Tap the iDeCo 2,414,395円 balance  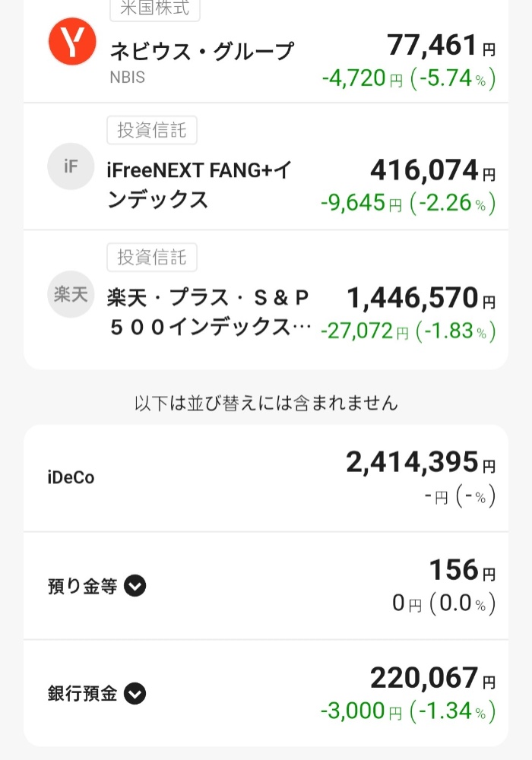click(420, 462)
